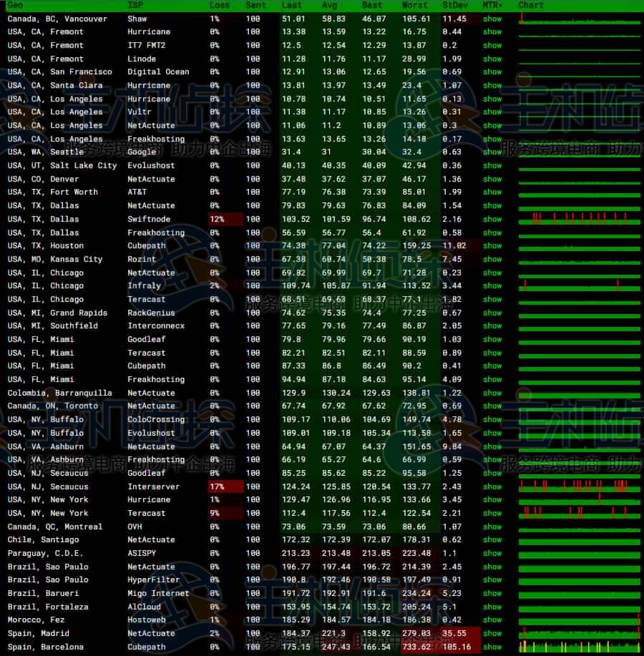Viewport: 644px width, 656px height.
Task: Select 'USA, CA, Santa Clara' geo cell
Action: point(55,85)
